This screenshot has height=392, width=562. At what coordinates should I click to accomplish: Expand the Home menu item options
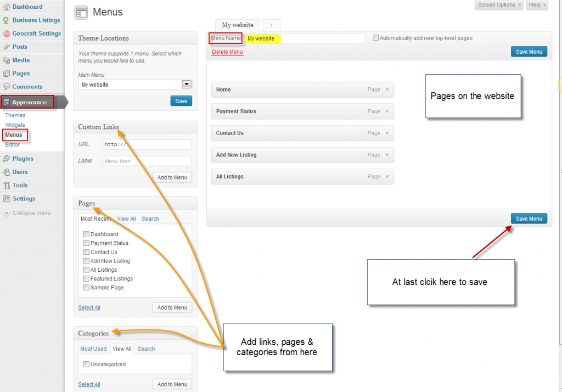tap(386, 89)
